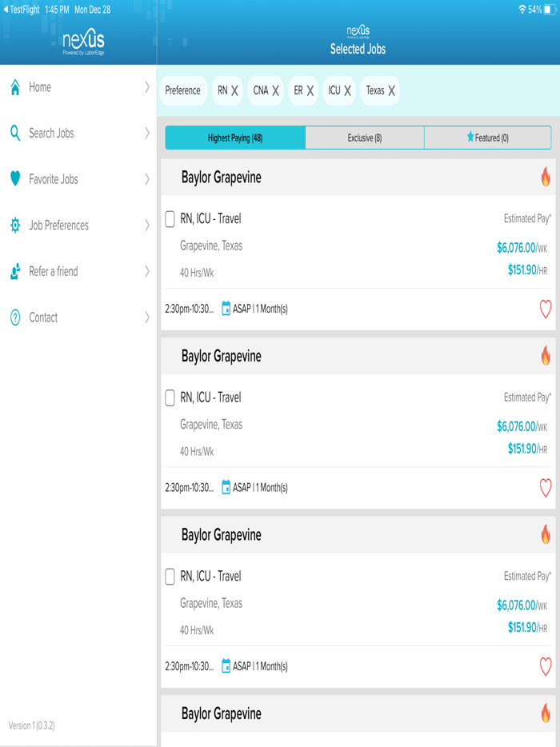The width and height of the screenshot is (560, 747).
Task: Click the Search Jobs magnifier icon
Action: [14, 133]
